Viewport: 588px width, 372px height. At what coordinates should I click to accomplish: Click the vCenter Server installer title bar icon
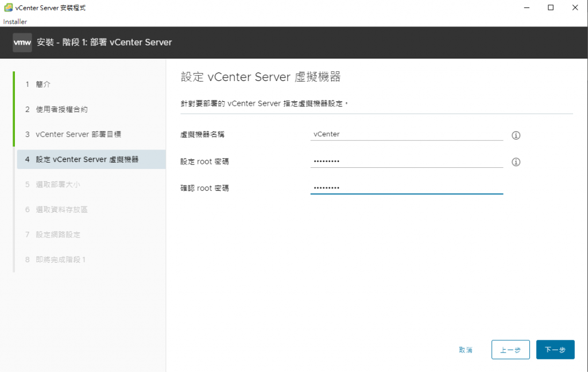pos(8,7)
